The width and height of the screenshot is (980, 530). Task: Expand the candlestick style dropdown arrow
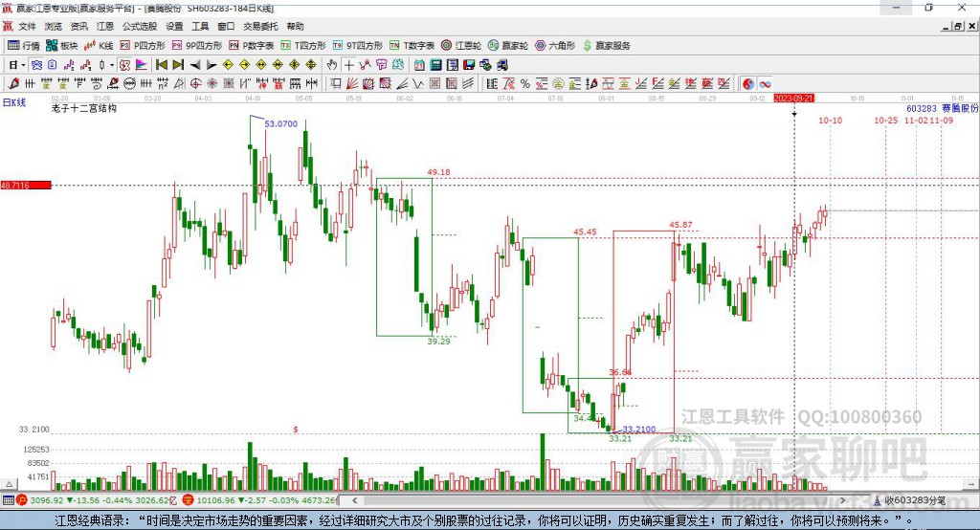(112, 65)
